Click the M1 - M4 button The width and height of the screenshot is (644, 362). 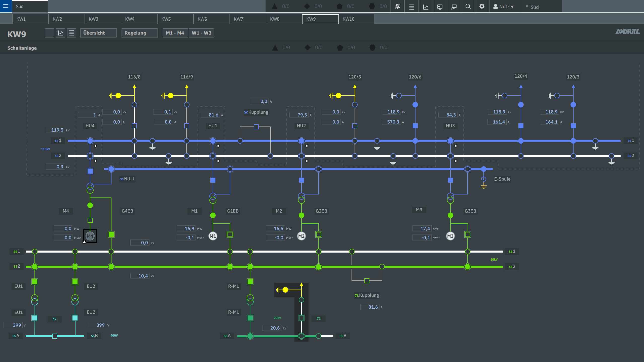175,33
